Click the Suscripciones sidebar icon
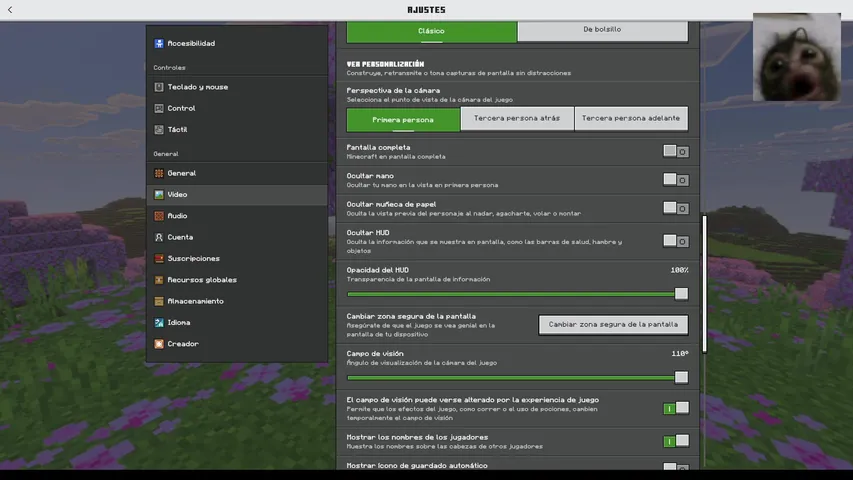 [x=159, y=259]
